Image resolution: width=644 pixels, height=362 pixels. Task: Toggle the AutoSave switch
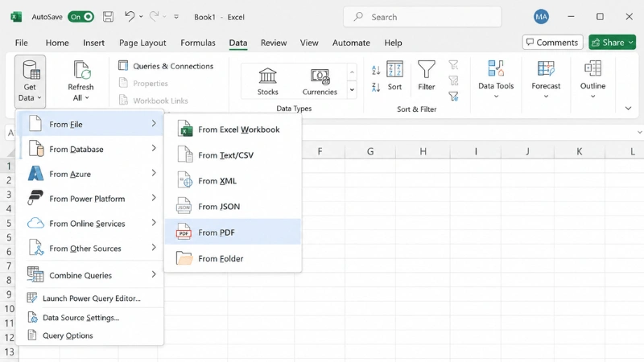click(x=81, y=17)
